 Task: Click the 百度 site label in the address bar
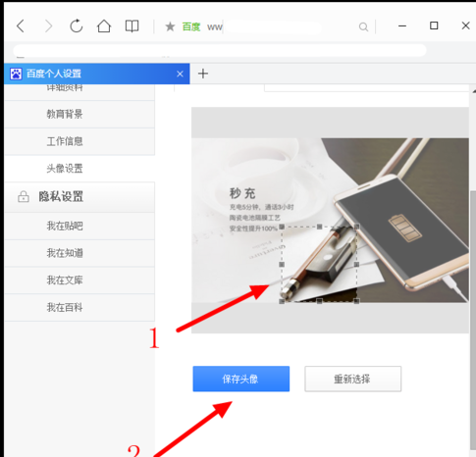(x=191, y=26)
